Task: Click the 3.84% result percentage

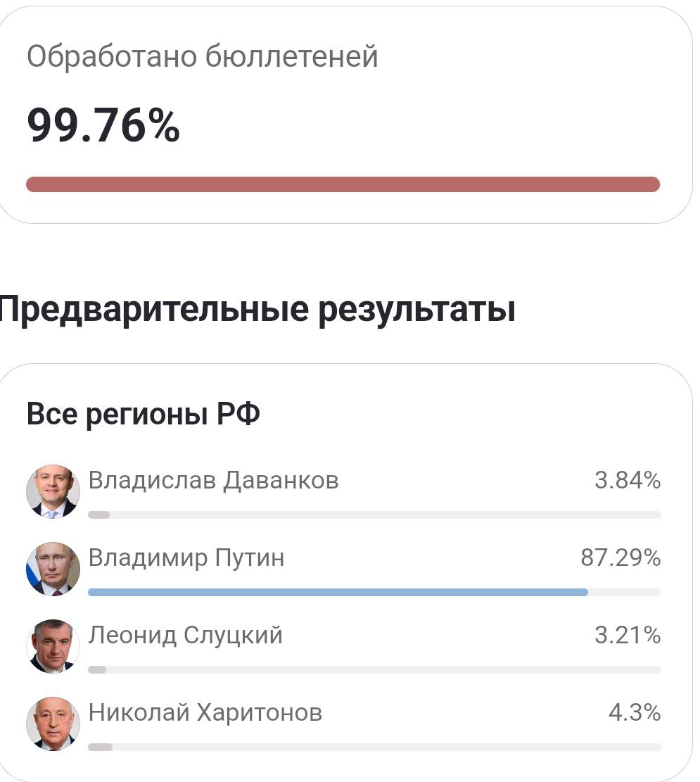Action: (x=628, y=480)
